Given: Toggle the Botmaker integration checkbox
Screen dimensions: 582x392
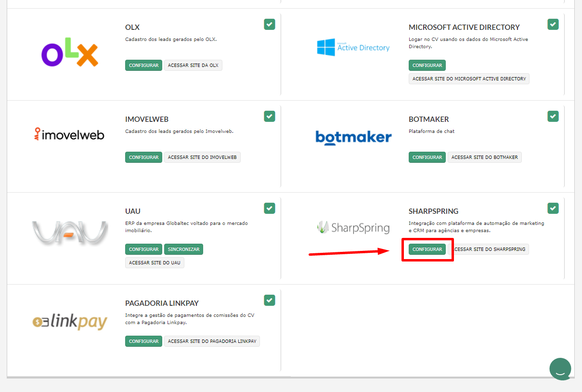Looking at the screenshot, I should (553, 116).
